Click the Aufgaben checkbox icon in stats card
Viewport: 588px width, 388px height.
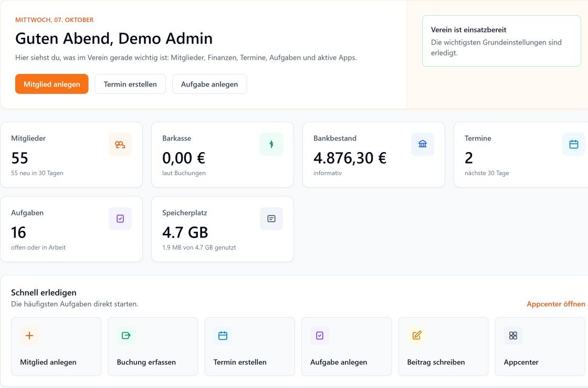tap(120, 219)
